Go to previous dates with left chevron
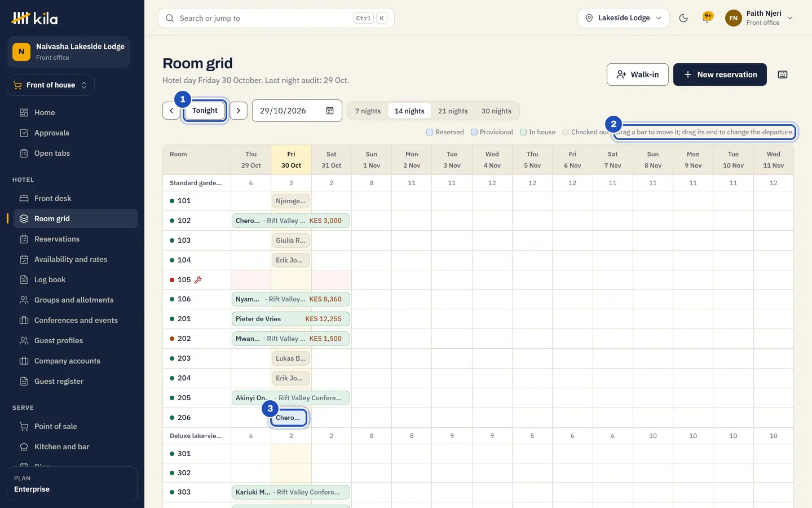 (171, 111)
